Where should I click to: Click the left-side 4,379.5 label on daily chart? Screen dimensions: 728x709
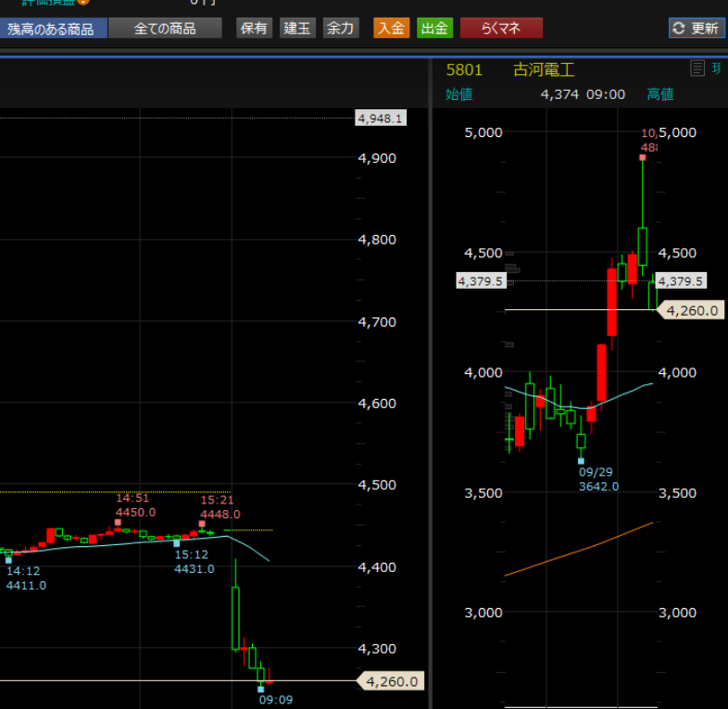480,281
